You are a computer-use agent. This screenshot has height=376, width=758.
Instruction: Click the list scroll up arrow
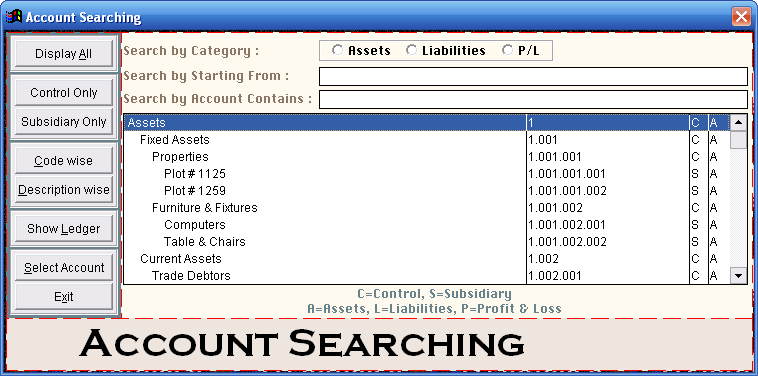pos(738,122)
